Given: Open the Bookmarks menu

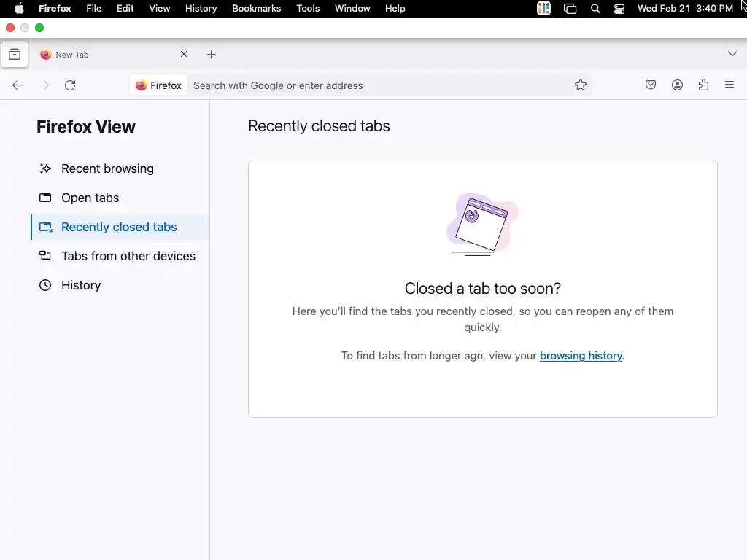Looking at the screenshot, I should tap(256, 9).
